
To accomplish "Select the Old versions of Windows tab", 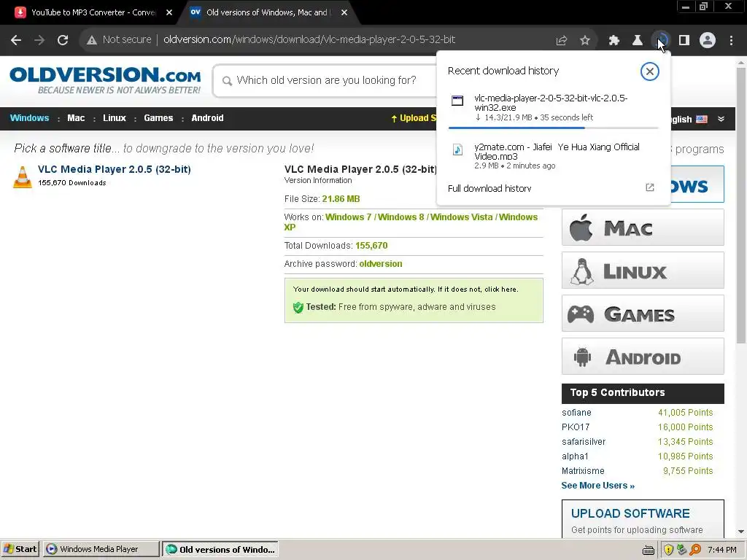I will point(267,12).
